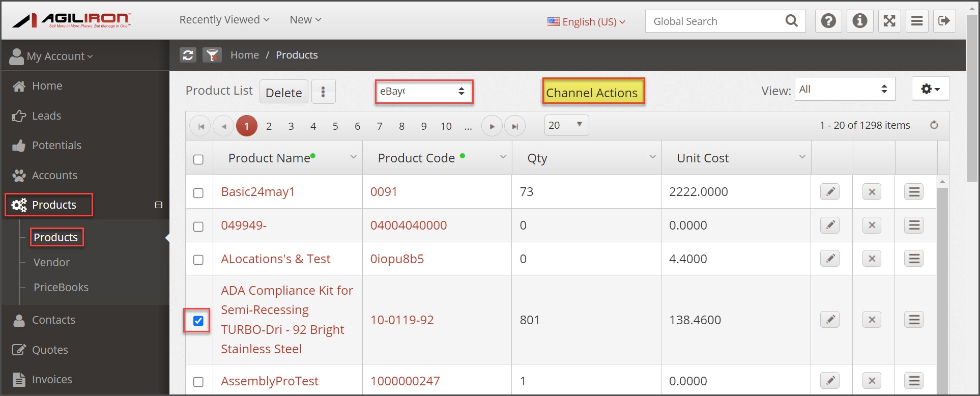This screenshot has width=980, height=396.
Task: Expand the page size 20 dropdown
Action: 566,125
